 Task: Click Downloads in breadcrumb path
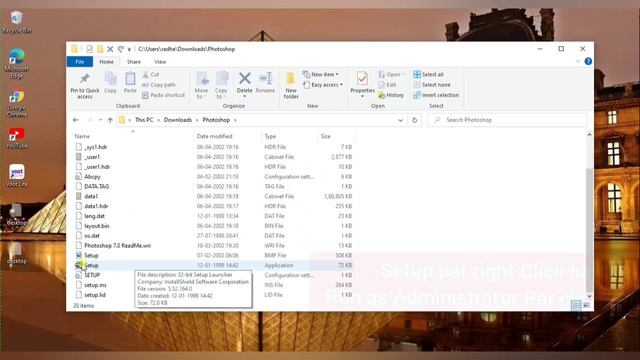[178, 120]
